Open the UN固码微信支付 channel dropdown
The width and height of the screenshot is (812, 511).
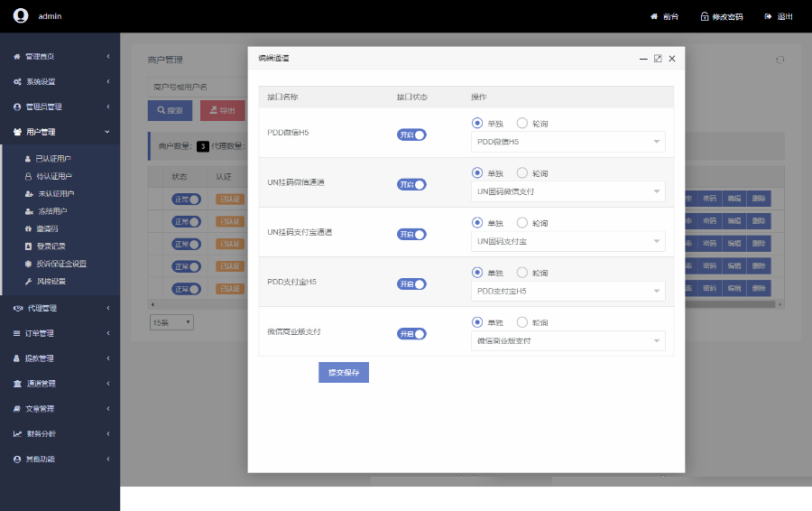coord(568,191)
